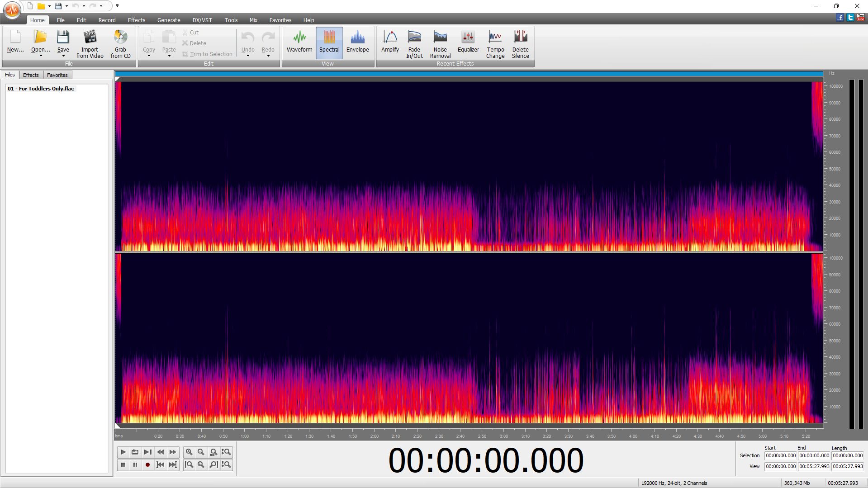Open the Effects ribbon tab

pyautogui.click(x=136, y=20)
